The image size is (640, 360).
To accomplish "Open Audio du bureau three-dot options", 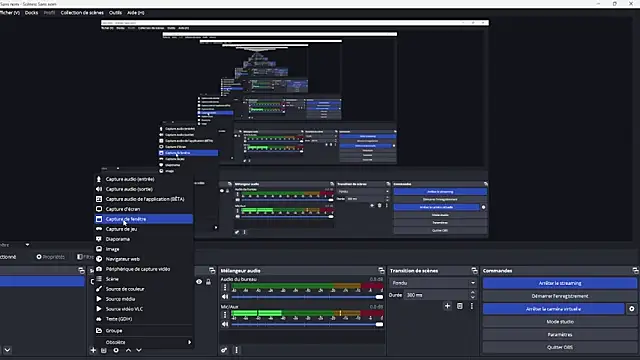I will (225, 287).
